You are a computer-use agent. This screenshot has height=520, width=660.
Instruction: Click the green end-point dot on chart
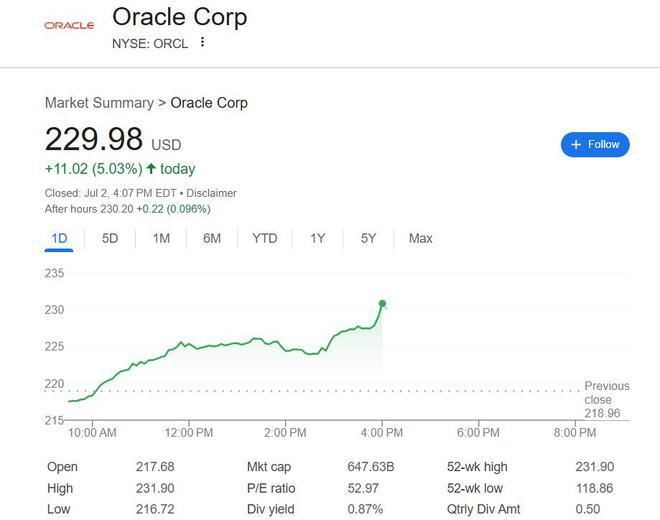pos(382,304)
